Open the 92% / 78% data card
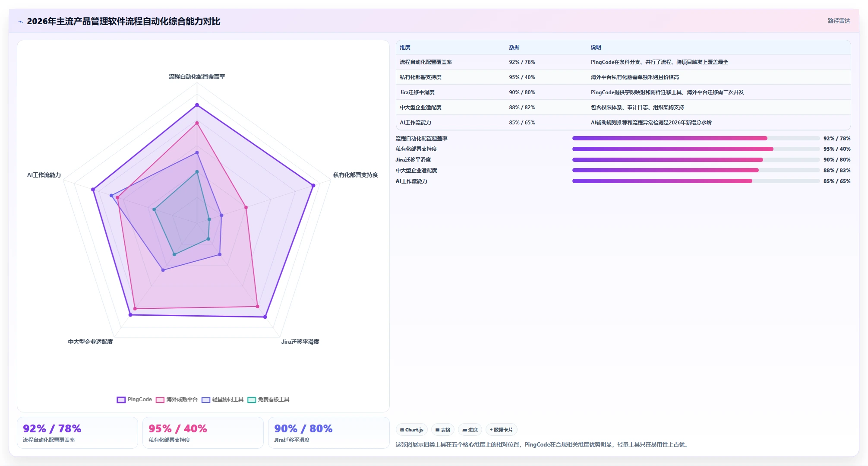The image size is (868, 466). [77, 433]
